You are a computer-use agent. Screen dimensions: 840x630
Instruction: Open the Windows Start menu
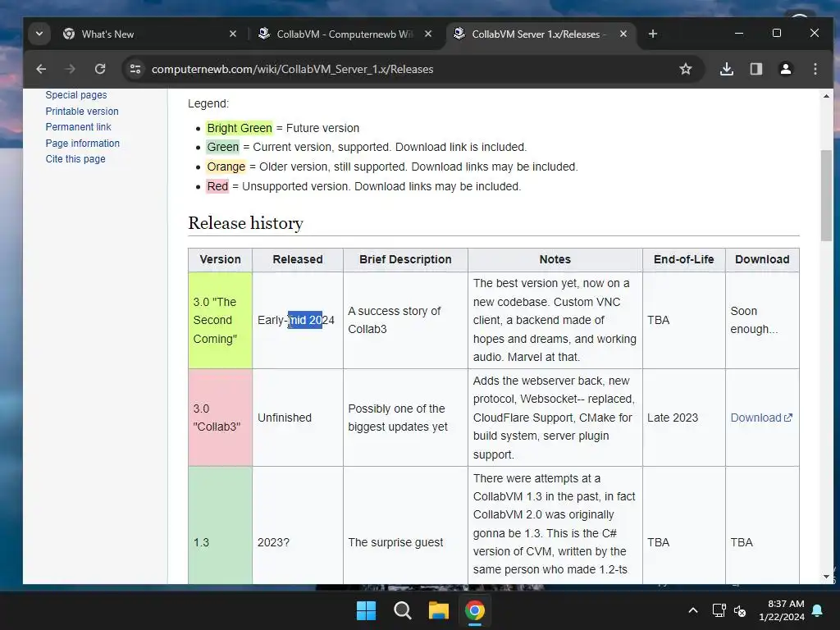point(367,610)
